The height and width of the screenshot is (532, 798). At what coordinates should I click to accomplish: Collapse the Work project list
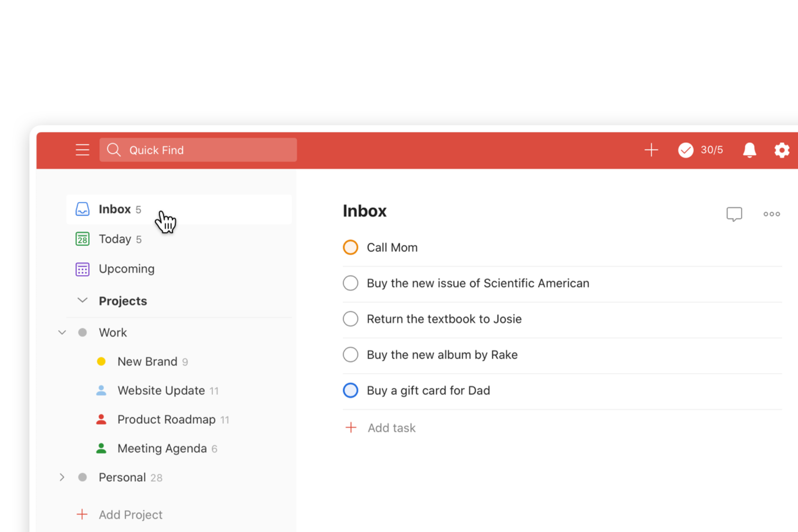62,332
